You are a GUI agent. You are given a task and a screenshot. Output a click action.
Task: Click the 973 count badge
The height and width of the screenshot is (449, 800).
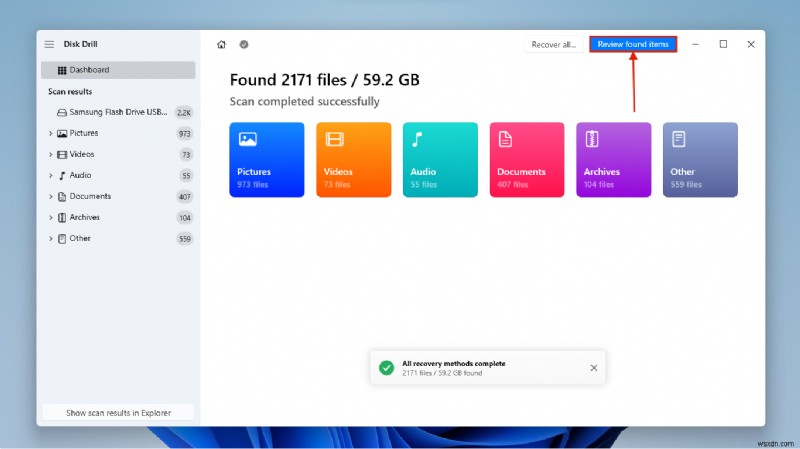pos(184,134)
